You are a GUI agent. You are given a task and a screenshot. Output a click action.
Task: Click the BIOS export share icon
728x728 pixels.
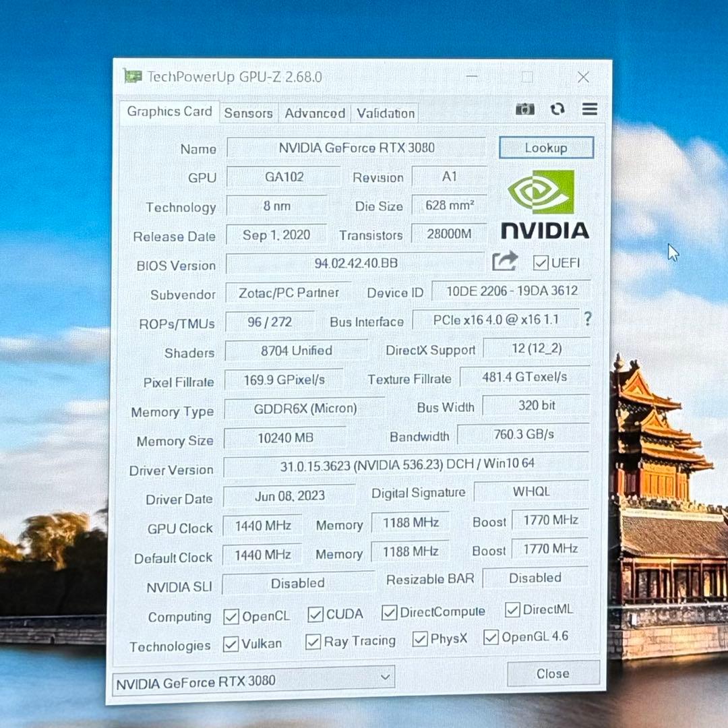coord(505,261)
